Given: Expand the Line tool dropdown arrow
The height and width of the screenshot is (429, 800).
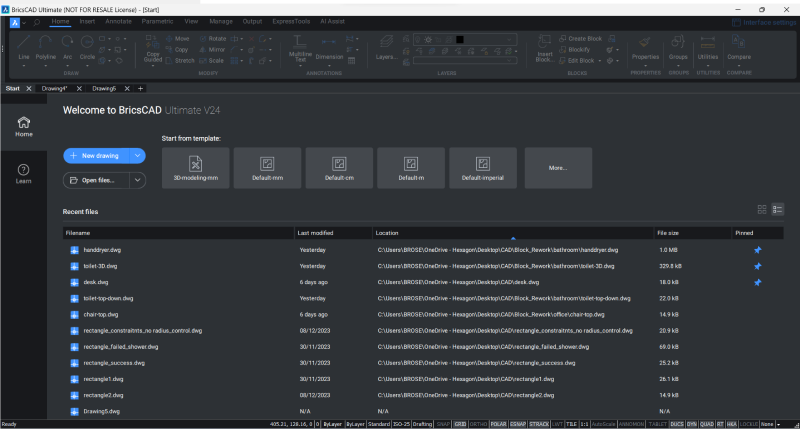Looking at the screenshot, I should coord(23,65).
